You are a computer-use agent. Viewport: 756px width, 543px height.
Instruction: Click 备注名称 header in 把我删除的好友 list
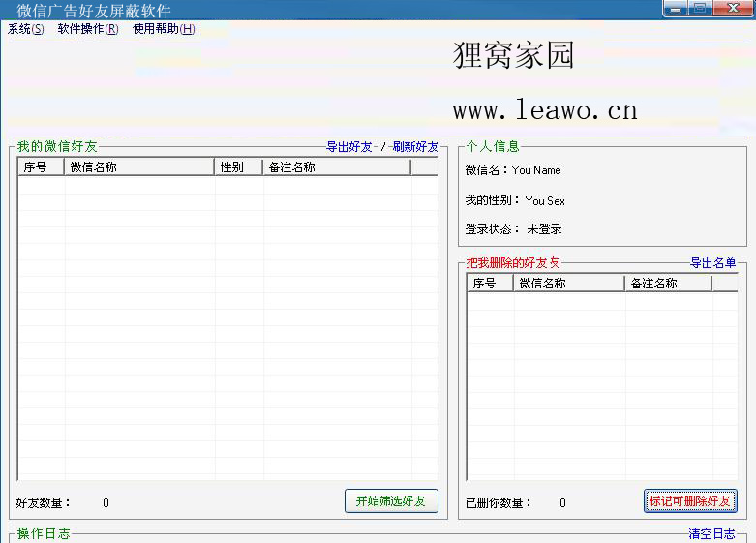coord(668,284)
